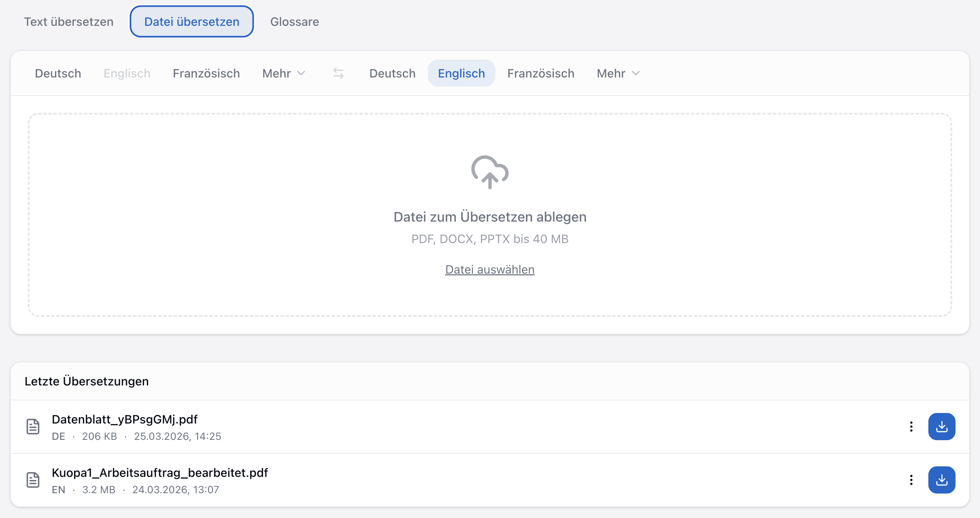This screenshot has width=980, height=518.
Task: Download the translated Datenblatt_yBPsgGMj.pdf file
Action: [x=942, y=426]
